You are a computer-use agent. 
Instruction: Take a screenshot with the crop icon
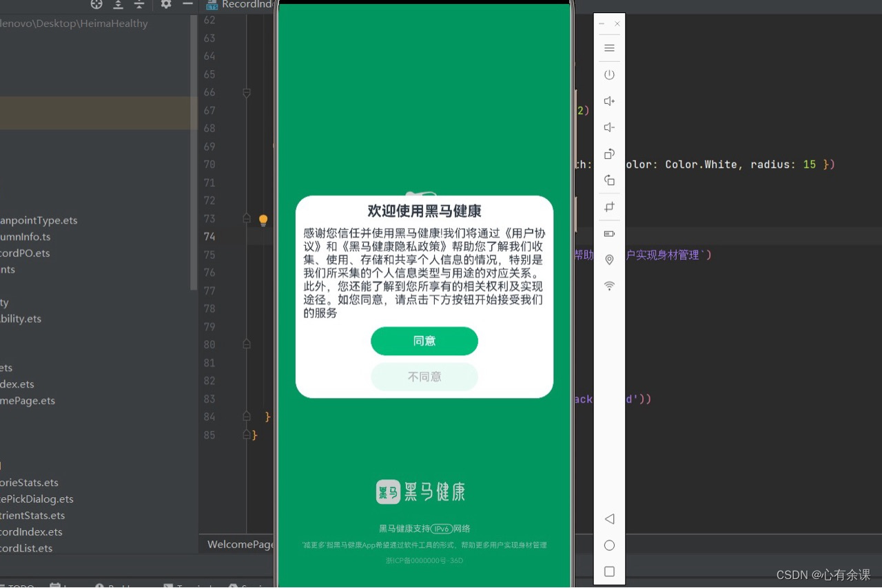click(609, 207)
